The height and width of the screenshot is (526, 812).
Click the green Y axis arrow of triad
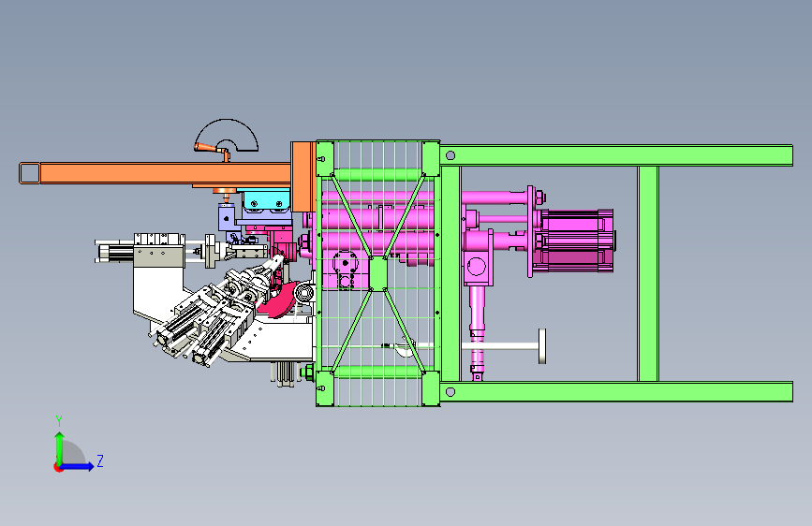coord(60,448)
